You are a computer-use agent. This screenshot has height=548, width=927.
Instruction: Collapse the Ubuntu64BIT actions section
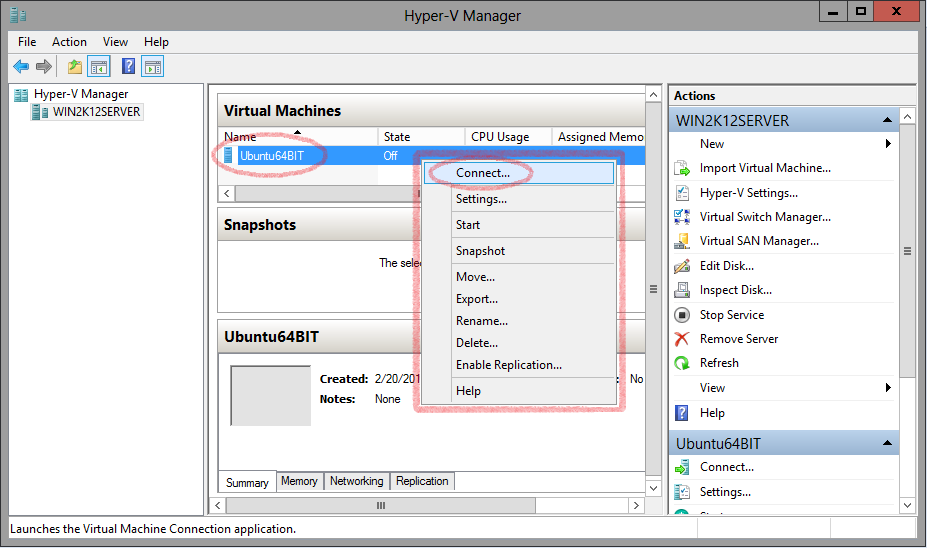point(887,443)
